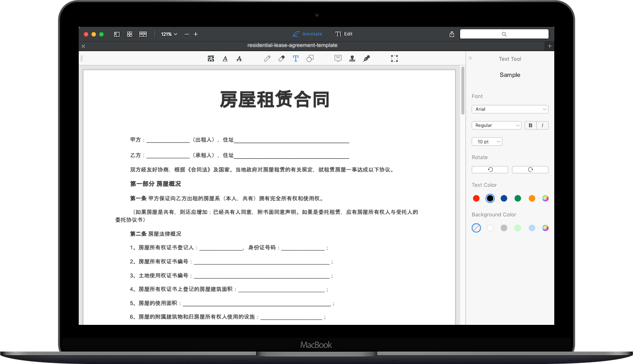The width and height of the screenshot is (633, 364).
Task: Click the document title 房屋租赁合同
Action: (274, 99)
